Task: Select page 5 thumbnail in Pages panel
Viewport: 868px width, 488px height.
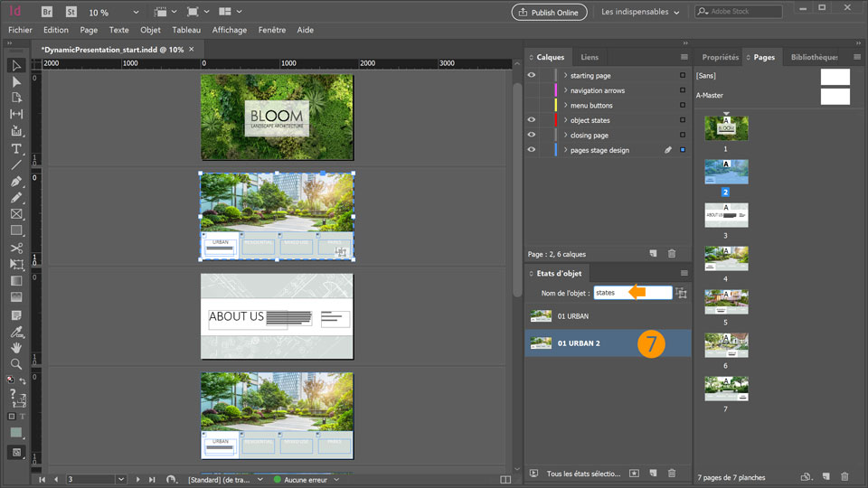Action: pos(726,302)
